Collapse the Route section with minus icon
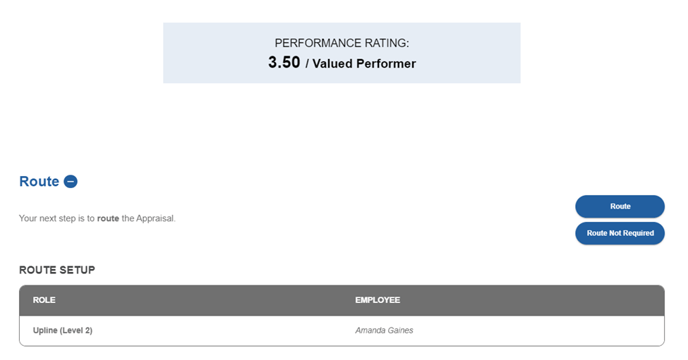 point(71,181)
